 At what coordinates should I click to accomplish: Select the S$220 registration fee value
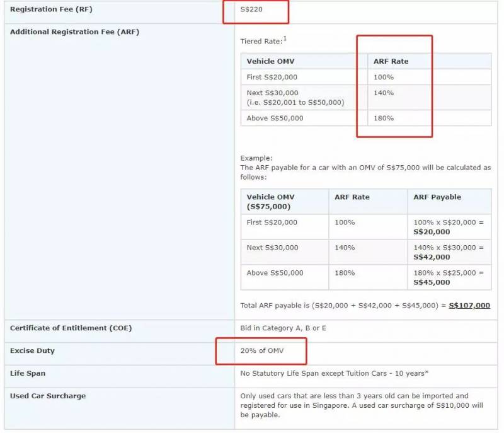(x=252, y=9)
